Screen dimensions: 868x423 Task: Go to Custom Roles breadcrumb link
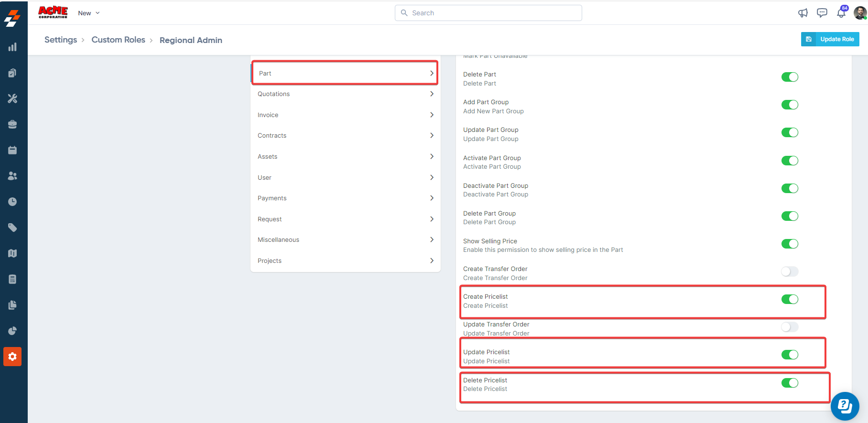click(118, 40)
